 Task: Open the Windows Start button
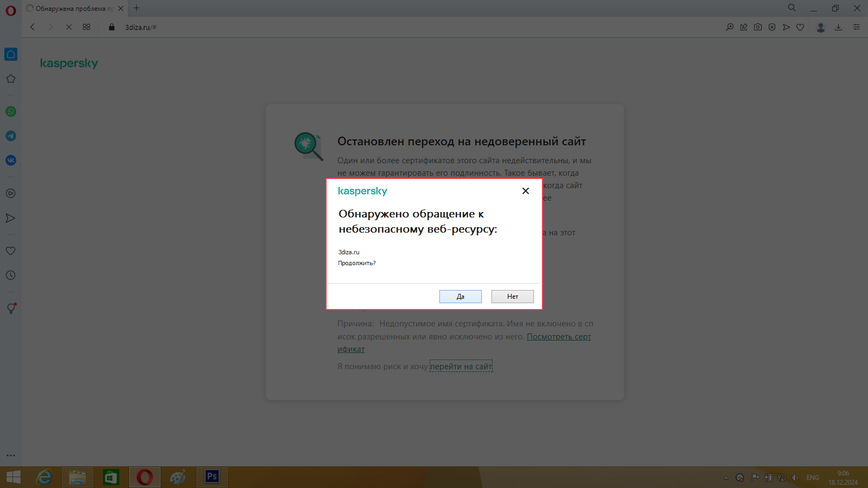coord(14,477)
